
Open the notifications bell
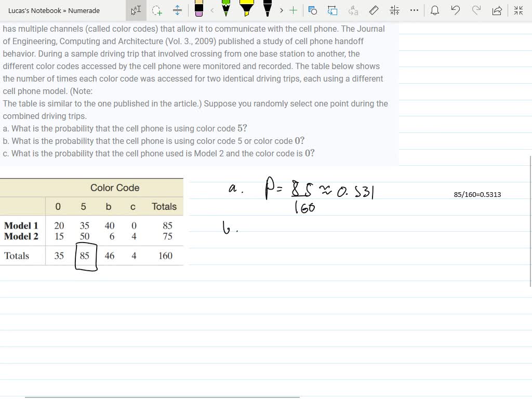[x=435, y=10]
